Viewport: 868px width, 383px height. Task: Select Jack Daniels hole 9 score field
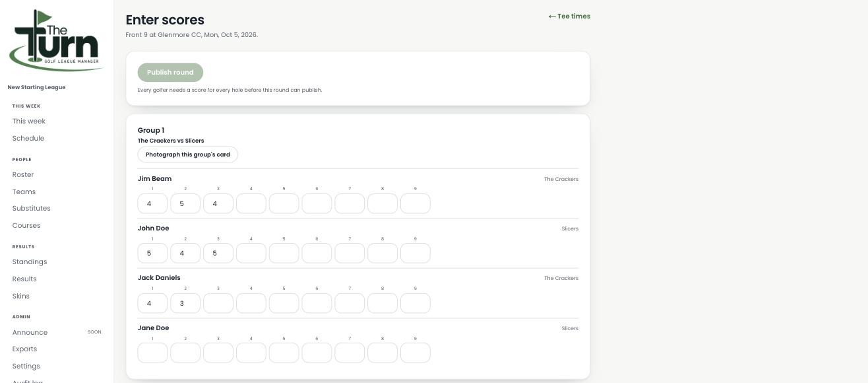pos(416,303)
